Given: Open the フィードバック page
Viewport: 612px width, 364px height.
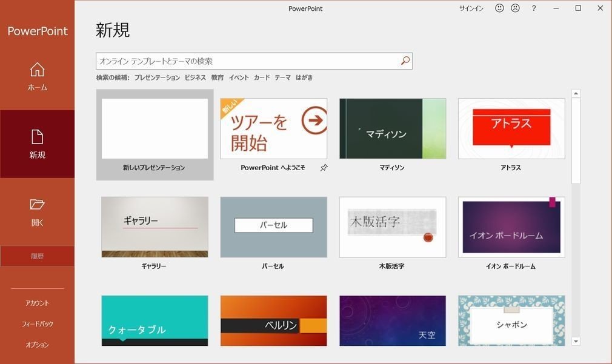Looking at the screenshot, I should point(37,324).
